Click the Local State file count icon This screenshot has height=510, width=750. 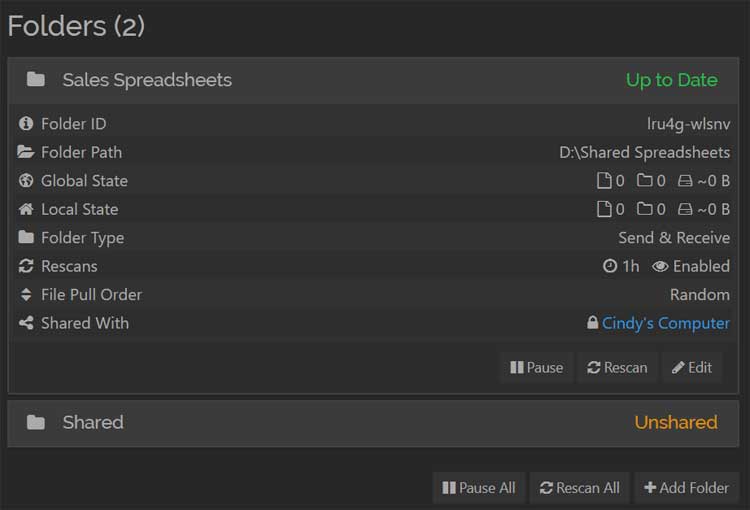(604, 209)
